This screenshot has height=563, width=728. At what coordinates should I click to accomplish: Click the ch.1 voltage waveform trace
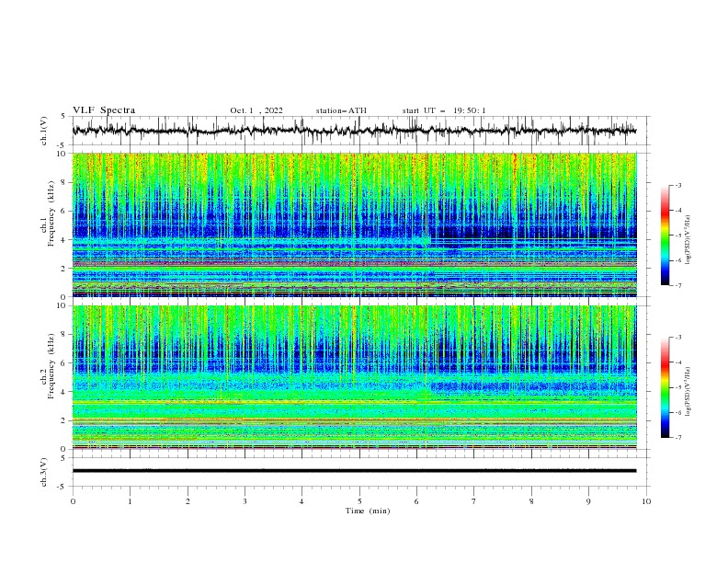[x=354, y=131]
